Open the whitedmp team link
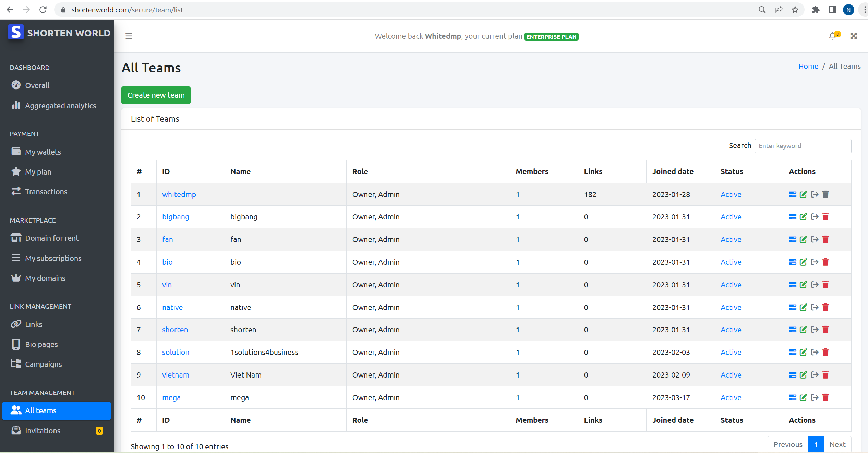Viewport: 868px width, 453px height. (x=179, y=194)
